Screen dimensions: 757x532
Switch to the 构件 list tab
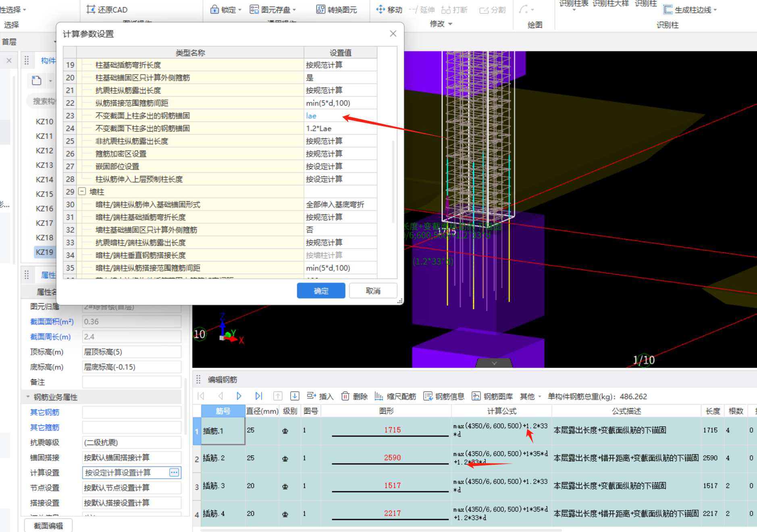tap(48, 61)
